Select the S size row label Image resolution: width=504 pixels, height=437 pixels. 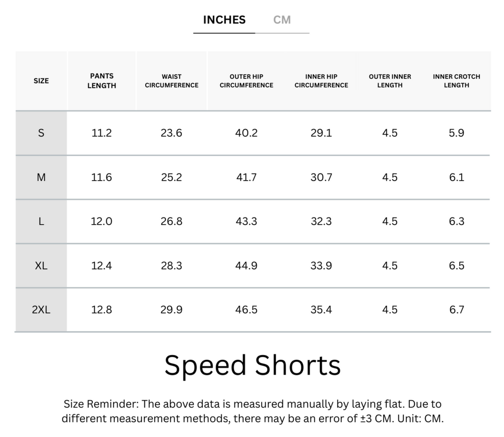41,133
